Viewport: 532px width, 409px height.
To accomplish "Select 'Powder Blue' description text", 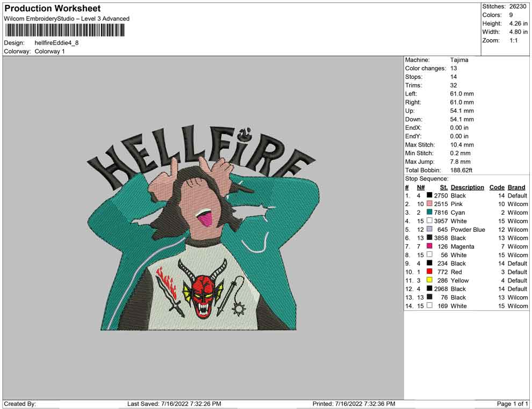I will coord(468,229).
